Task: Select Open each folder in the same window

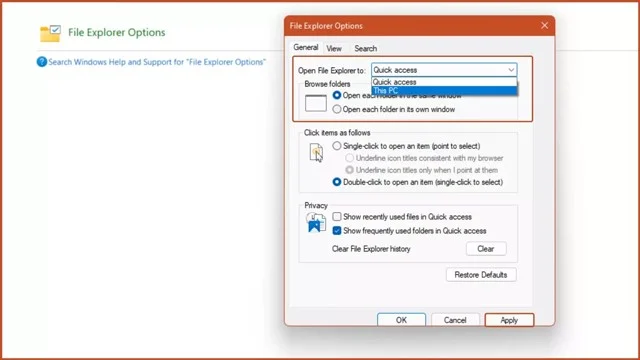Action: coord(337,95)
